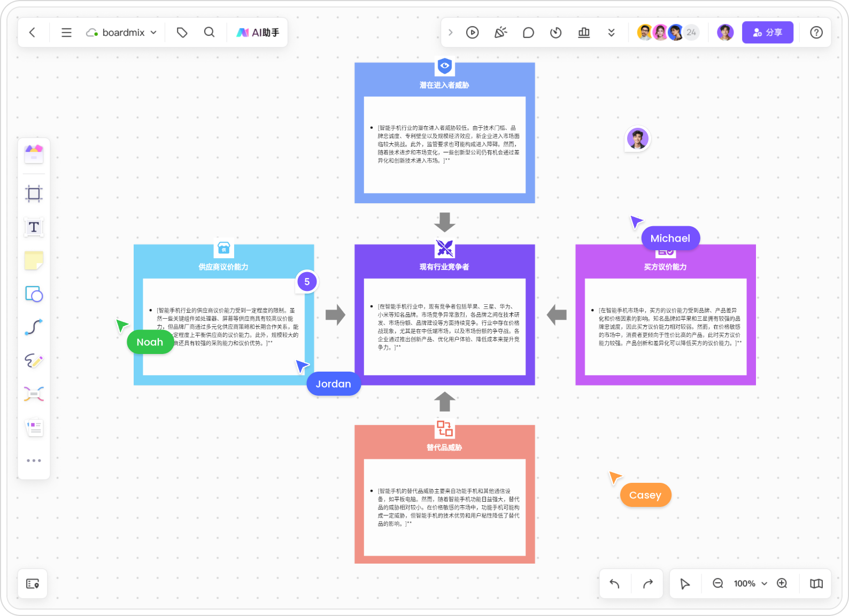Open the hamburger main menu

66,33
